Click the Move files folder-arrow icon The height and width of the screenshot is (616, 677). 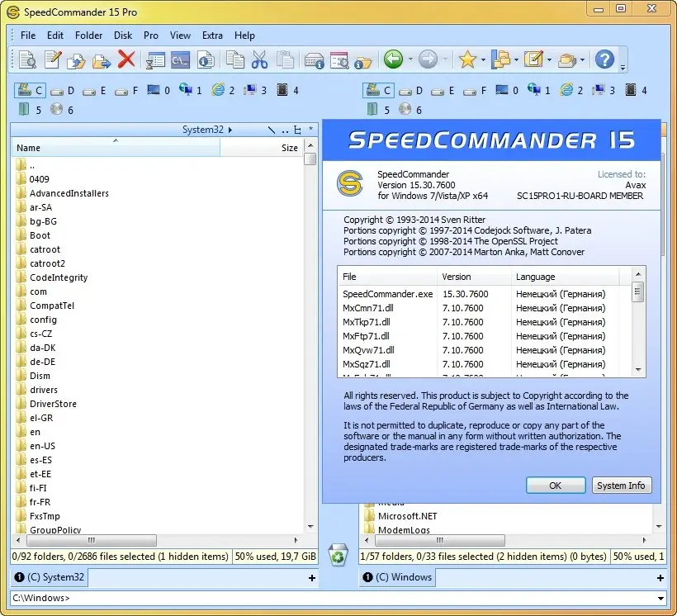(x=102, y=60)
